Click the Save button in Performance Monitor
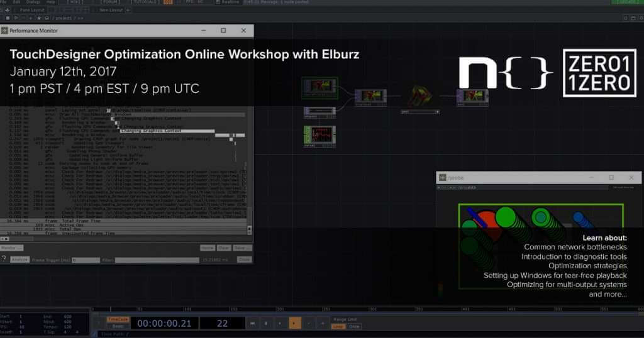 point(242,248)
